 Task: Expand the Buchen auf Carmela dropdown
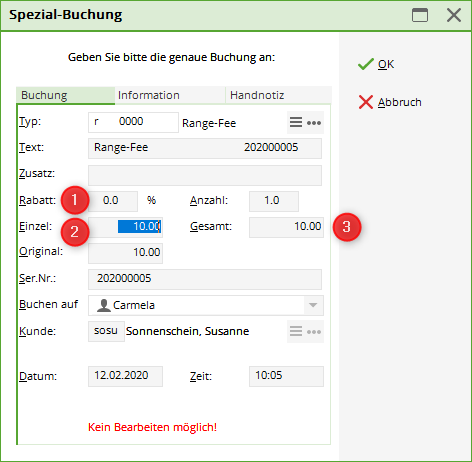coord(313,305)
